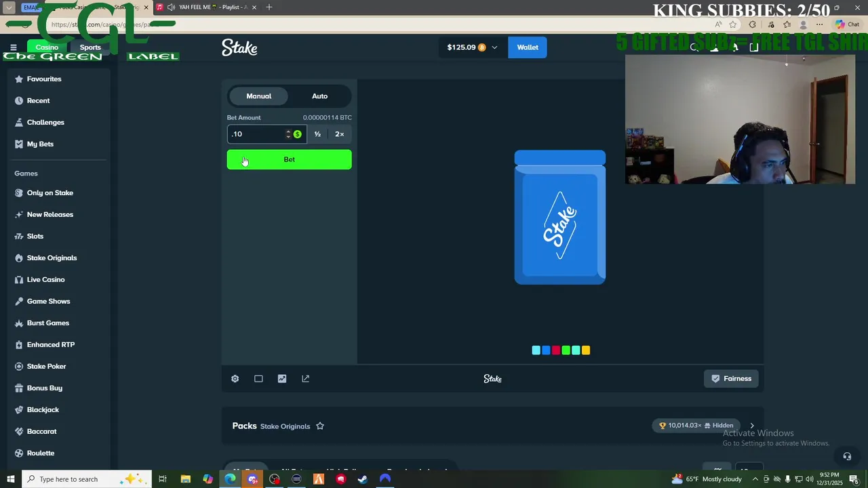Go to Stake home via logo
This screenshot has width=868, height=488.
[x=239, y=47]
